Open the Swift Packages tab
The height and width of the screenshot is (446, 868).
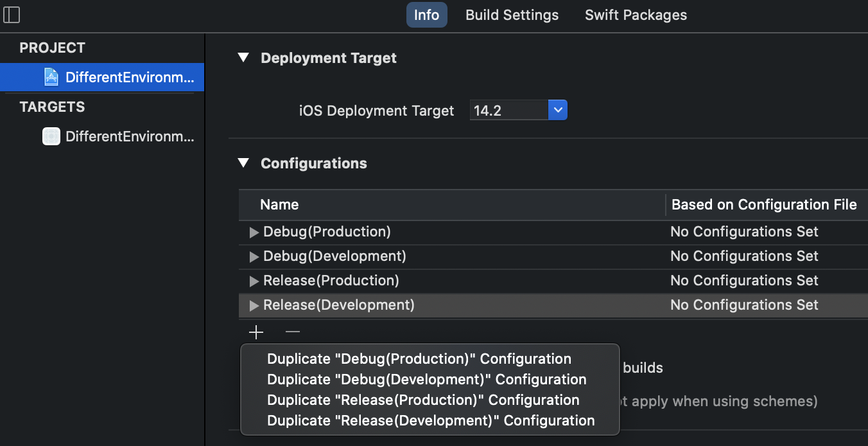[x=636, y=15]
